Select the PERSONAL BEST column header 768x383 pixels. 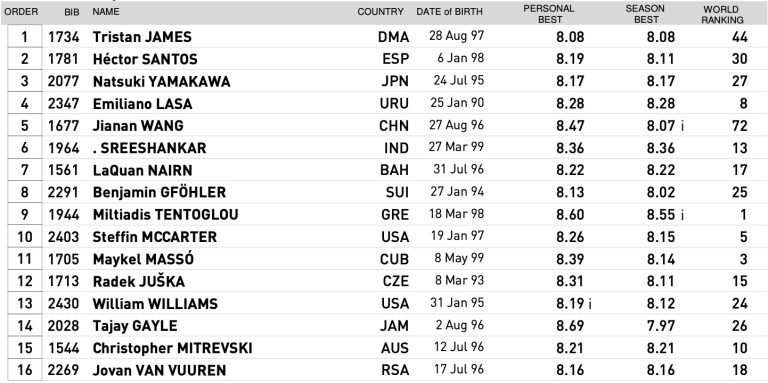(549, 14)
